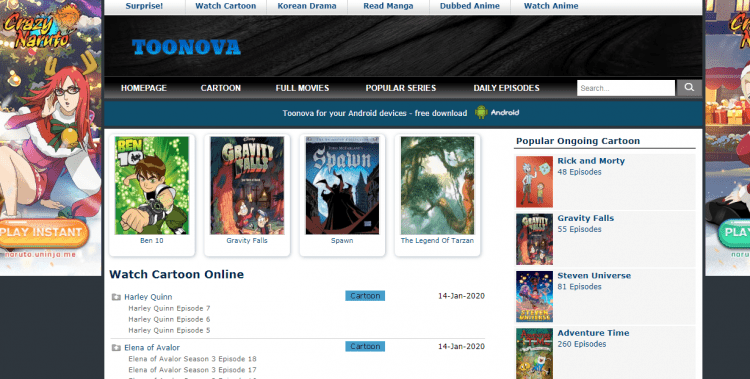
Task: Click the Android robot download icon
Action: click(481, 112)
